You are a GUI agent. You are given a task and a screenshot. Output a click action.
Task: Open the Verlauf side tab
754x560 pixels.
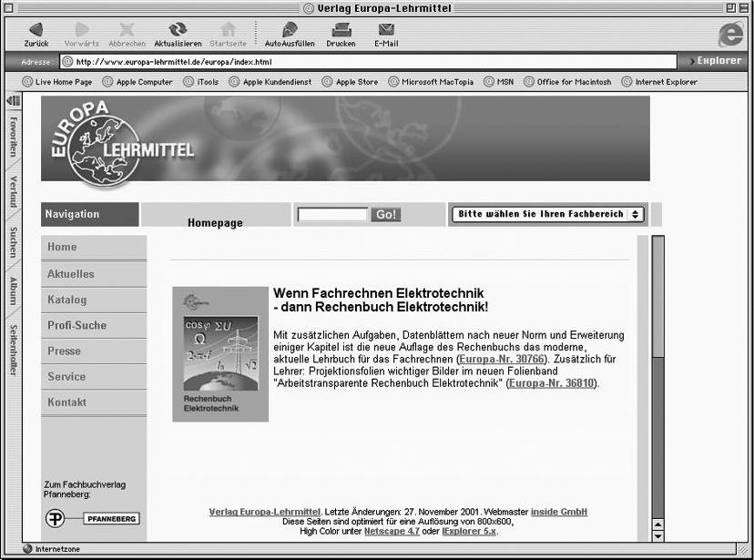13,192
